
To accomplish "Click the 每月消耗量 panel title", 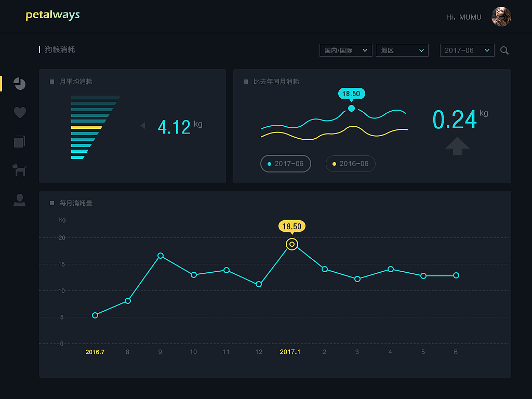I will point(76,203).
